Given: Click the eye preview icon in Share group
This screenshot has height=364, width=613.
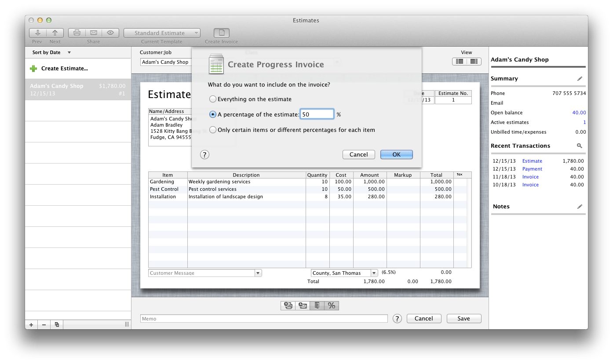Looking at the screenshot, I should [110, 33].
